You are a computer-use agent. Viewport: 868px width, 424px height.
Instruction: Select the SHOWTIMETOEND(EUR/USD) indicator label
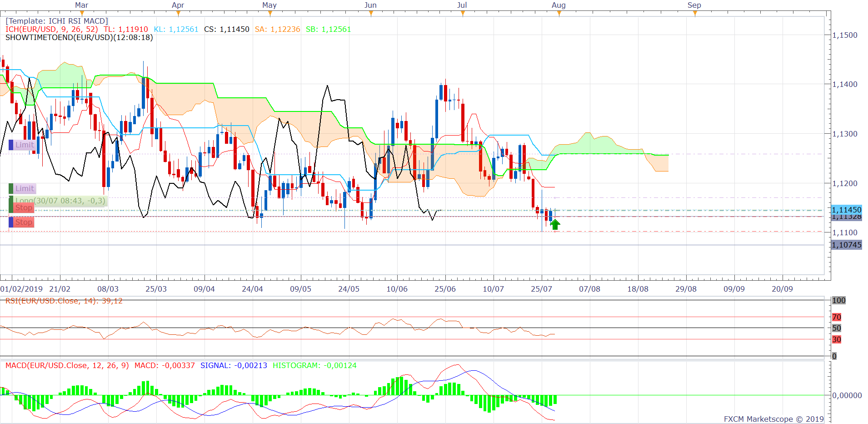(x=79, y=37)
